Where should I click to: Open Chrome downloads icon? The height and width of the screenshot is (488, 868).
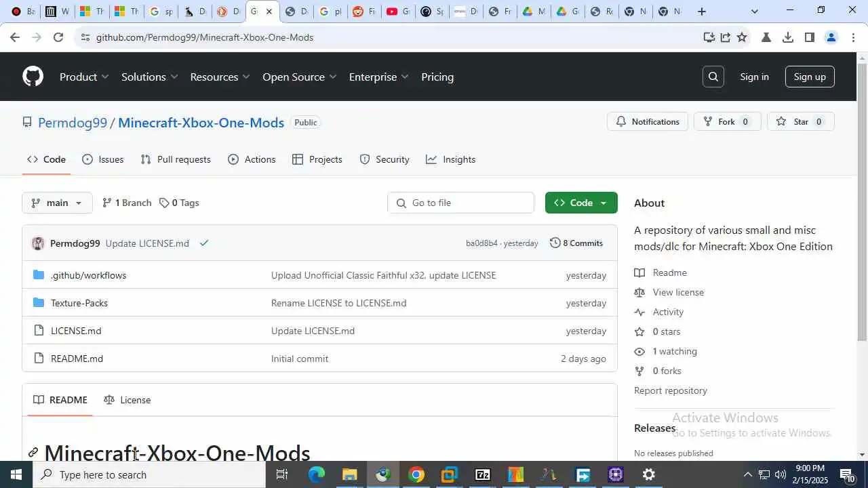(787, 37)
